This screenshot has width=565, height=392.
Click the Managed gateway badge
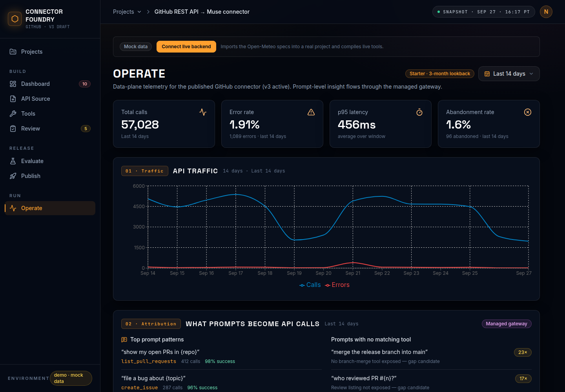[507, 324]
